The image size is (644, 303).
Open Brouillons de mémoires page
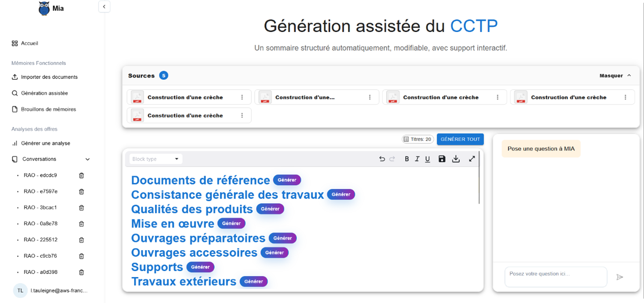(x=48, y=110)
